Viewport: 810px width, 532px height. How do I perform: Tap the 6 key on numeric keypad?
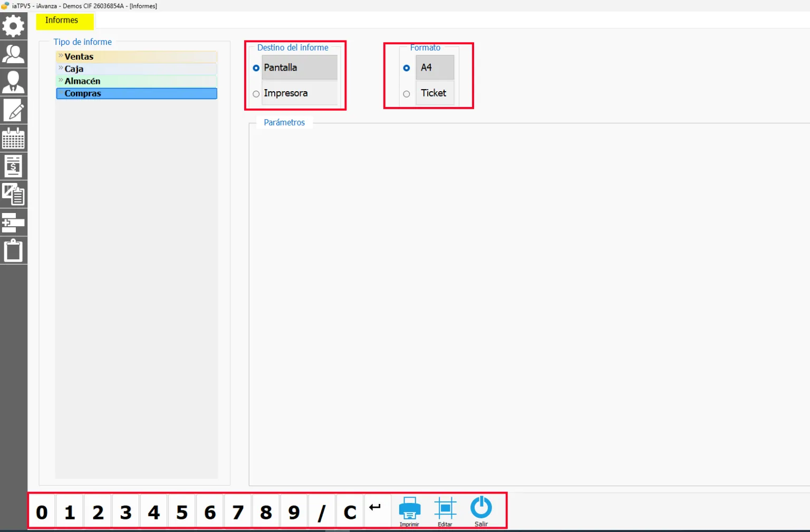(x=210, y=511)
